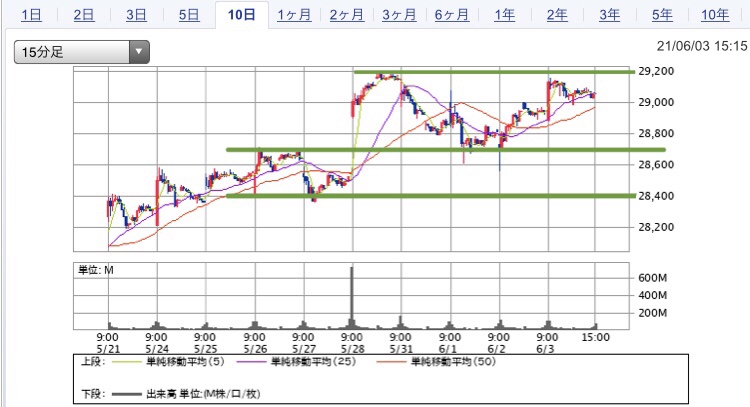This screenshot has height=407, width=750.
Task: Click the 5/24 date axis label
Action: [x=157, y=349]
